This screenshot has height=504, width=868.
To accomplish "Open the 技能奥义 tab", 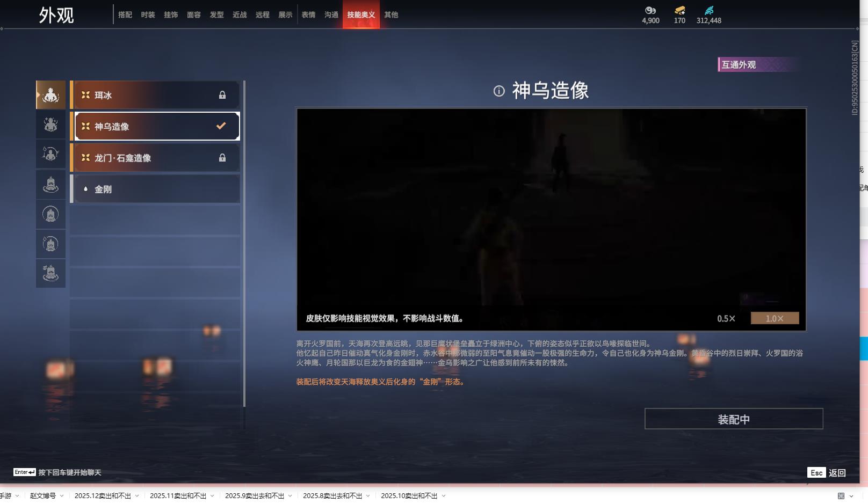I will pyautogui.click(x=361, y=14).
